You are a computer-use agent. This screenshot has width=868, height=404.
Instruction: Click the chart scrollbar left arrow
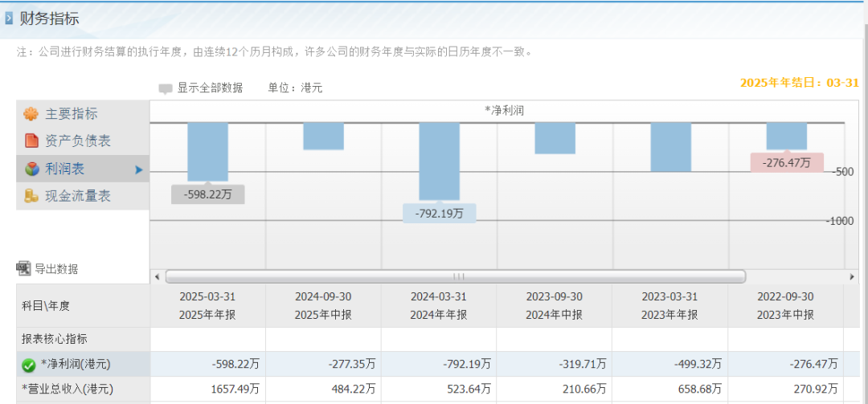point(158,276)
